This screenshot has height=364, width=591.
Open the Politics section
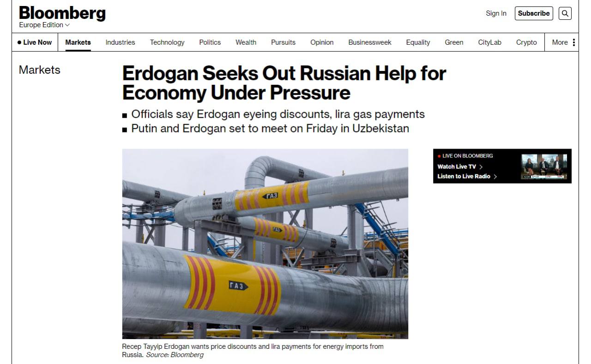click(210, 42)
